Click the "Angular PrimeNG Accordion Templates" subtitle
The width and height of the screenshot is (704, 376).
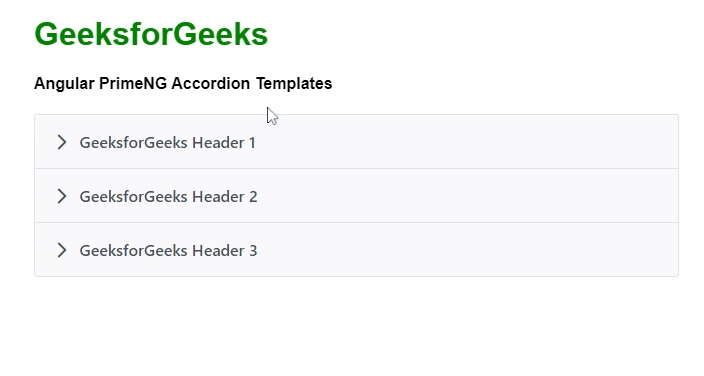pyautogui.click(x=183, y=84)
